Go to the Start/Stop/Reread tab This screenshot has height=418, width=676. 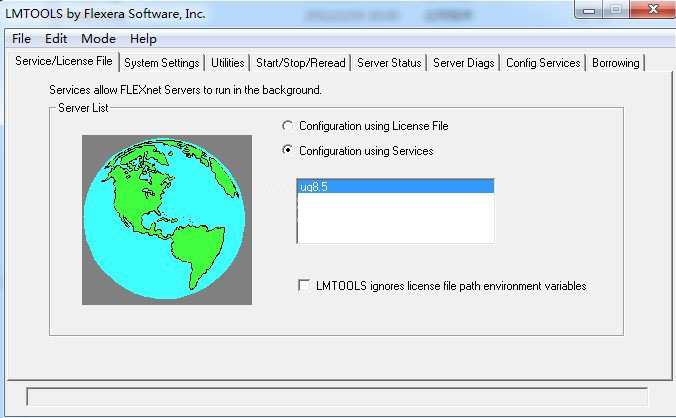point(300,63)
